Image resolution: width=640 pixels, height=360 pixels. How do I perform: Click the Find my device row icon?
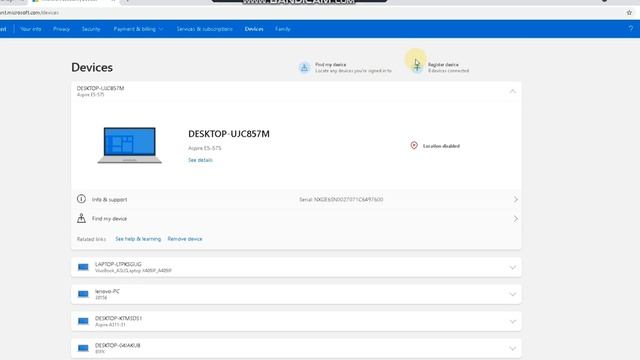click(81, 218)
